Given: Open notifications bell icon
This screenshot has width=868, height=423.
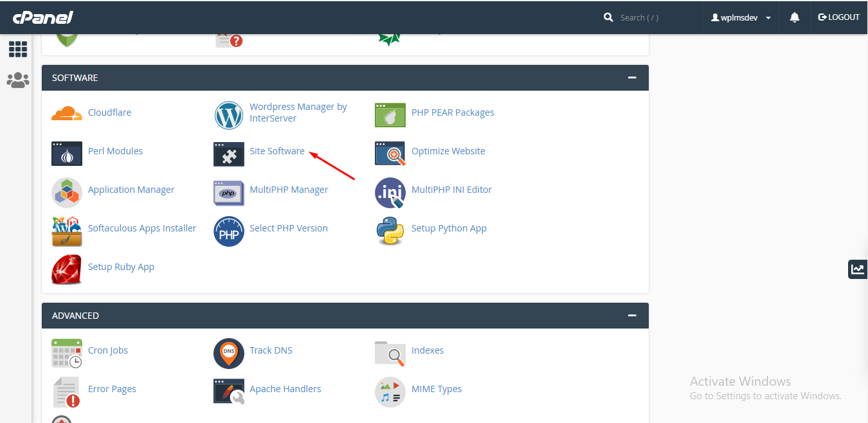Looking at the screenshot, I should click(795, 17).
